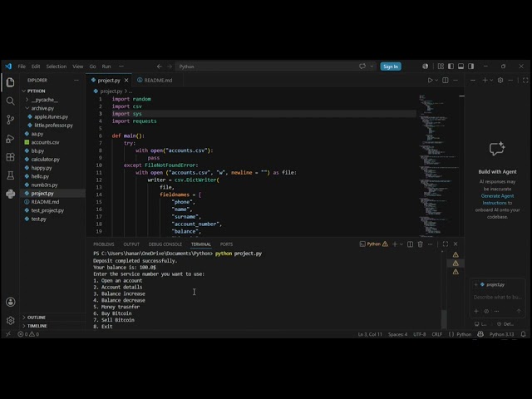Maximize the terminal panel size

(446, 244)
